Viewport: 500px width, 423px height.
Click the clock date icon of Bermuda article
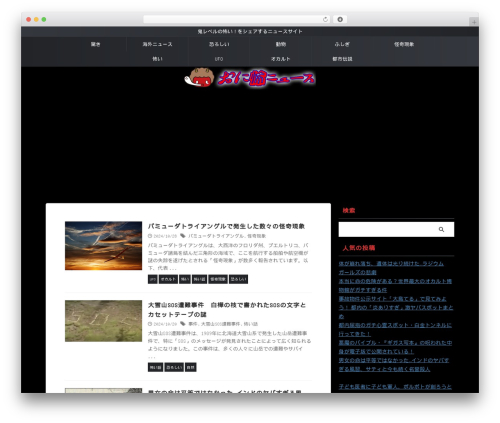click(x=150, y=236)
